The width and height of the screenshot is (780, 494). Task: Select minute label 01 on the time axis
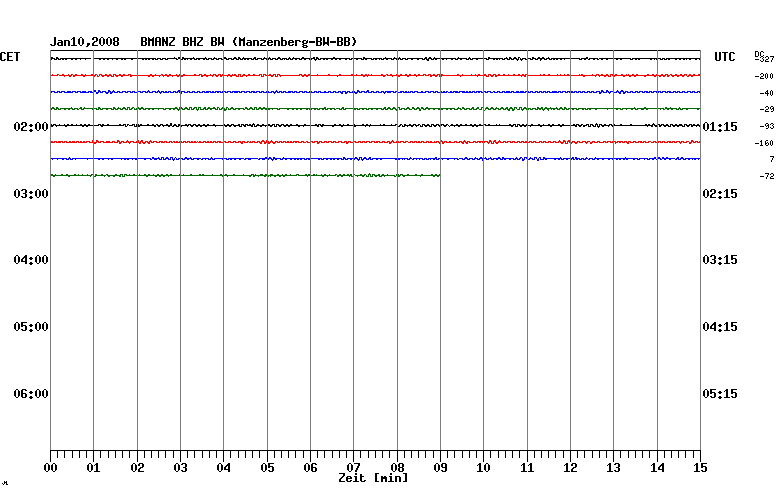click(x=94, y=468)
